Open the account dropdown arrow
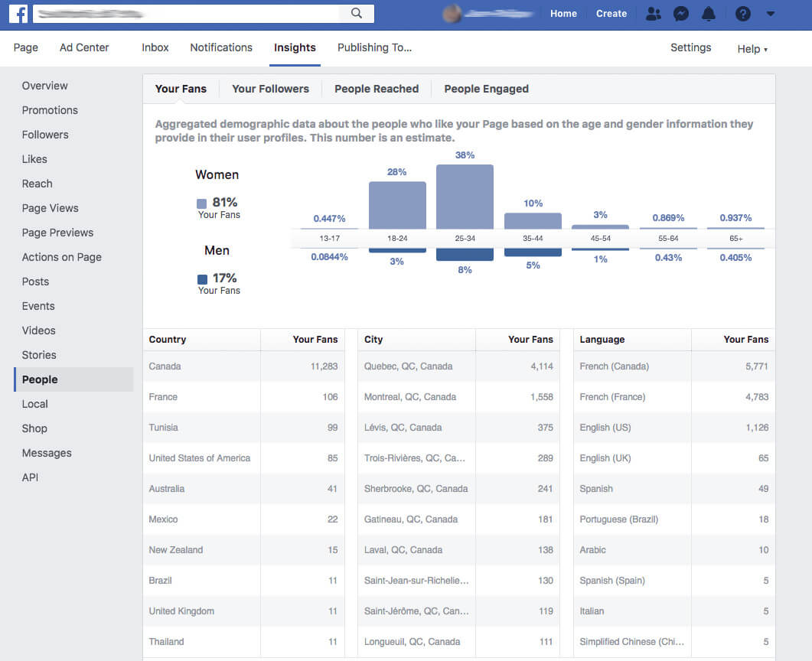This screenshot has height=661, width=812. (x=771, y=14)
